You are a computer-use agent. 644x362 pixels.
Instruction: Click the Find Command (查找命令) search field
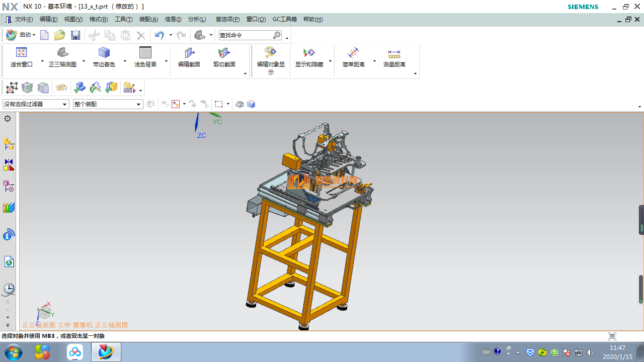(x=246, y=35)
